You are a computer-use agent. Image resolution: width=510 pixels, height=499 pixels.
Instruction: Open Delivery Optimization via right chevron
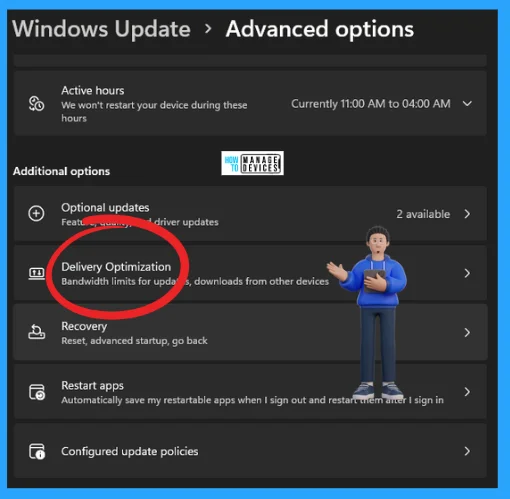coord(467,273)
